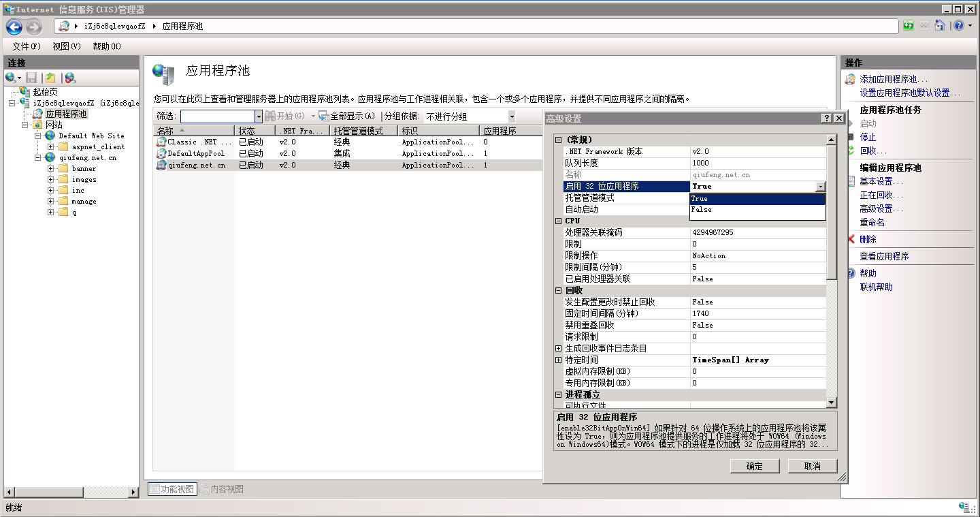Collapse the CPU section in 高级设置
980x517 pixels.
[559, 221]
